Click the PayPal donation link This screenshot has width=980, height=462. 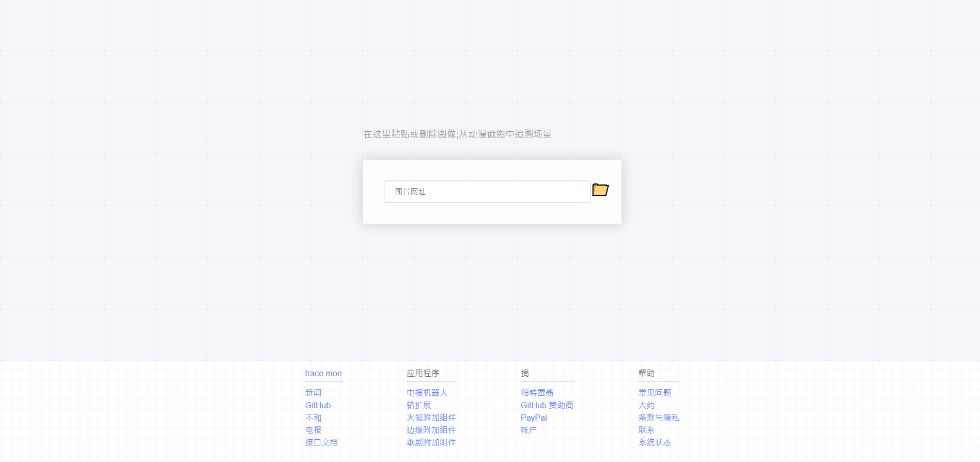coord(534,418)
